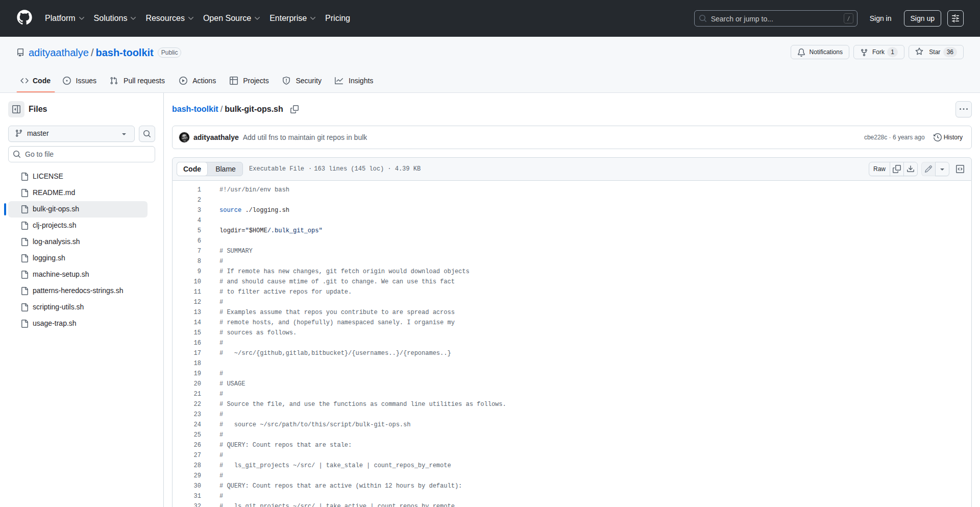Open scripting-utils.sh in file tree
This screenshot has width=980, height=507.
(x=78, y=307)
